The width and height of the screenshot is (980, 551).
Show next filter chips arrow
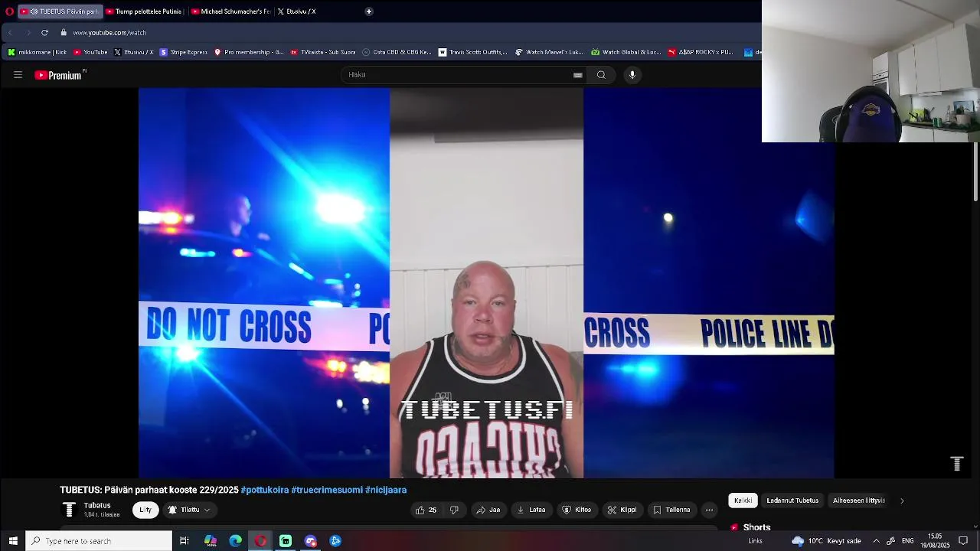[x=902, y=500]
